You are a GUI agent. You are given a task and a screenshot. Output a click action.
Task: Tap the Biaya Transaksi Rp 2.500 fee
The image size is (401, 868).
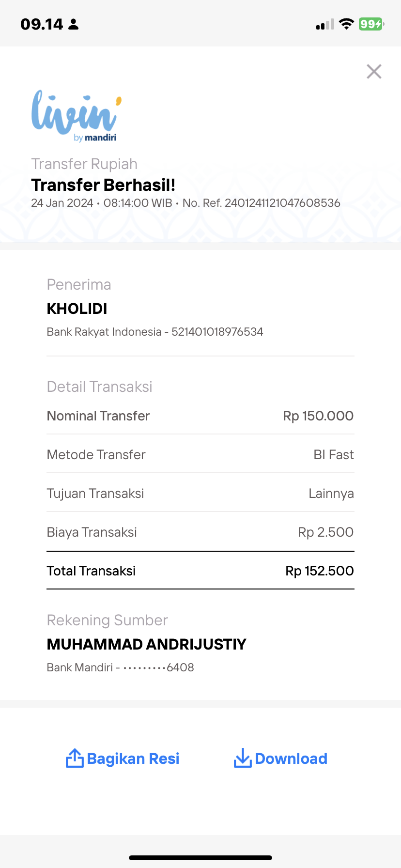tap(325, 532)
